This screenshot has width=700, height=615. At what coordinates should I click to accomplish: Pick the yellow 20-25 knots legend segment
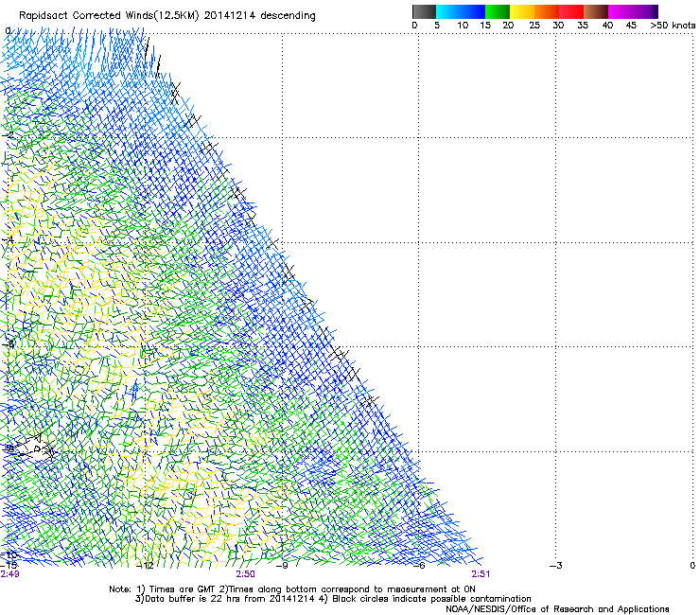coord(522,11)
